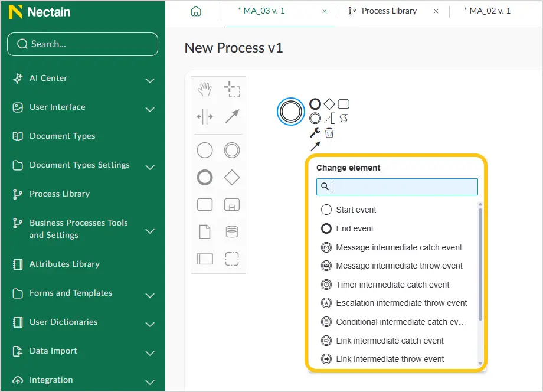Screen dimensions: 543x392
Task: Choose Message intermediate catch event
Action: (397, 247)
